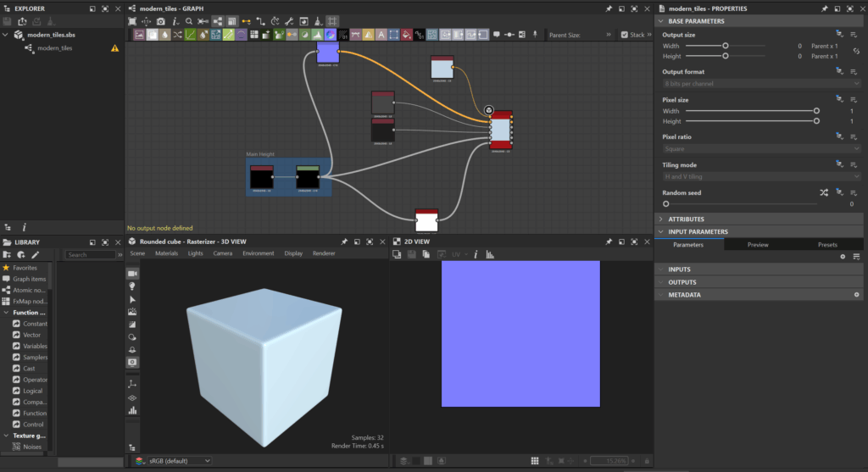Collapse the modern_tiles.sbs tree item
Image resolution: width=868 pixels, height=472 pixels.
tap(6, 35)
